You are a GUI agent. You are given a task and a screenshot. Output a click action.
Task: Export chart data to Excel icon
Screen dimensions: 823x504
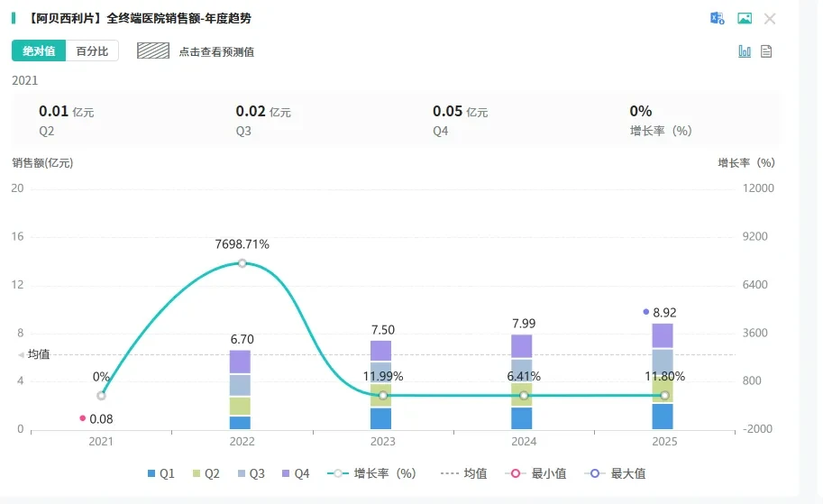[x=717, y=18]
